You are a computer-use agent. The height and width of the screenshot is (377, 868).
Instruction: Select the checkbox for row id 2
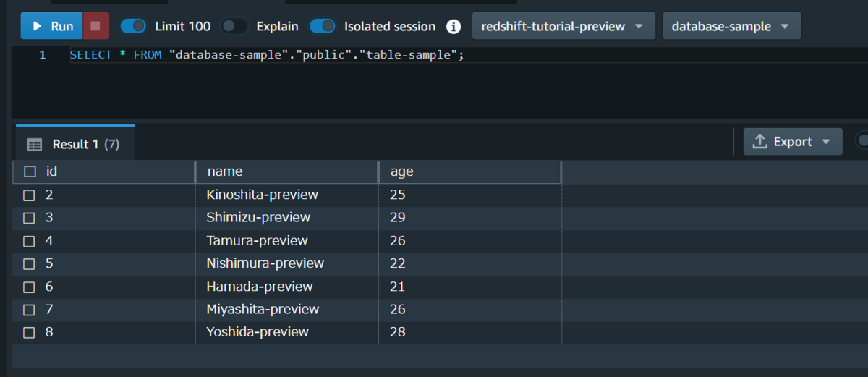(x=29, y=195)
